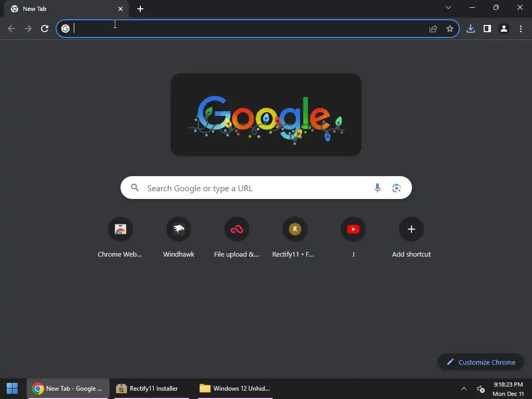
Task: Click the Rectify11 • F... shortcut label
Action: [293, 254]
